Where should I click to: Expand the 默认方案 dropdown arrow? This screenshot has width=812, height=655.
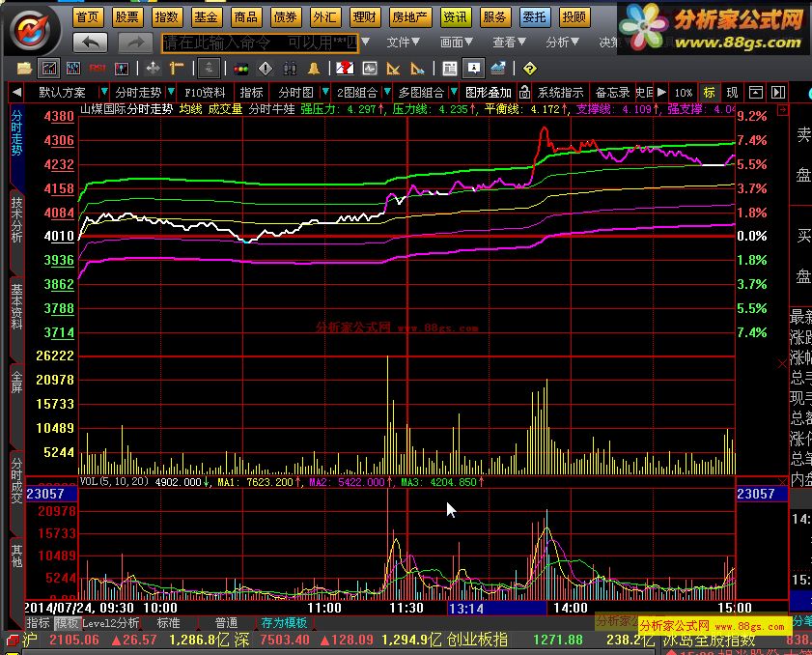pos(104,92)
